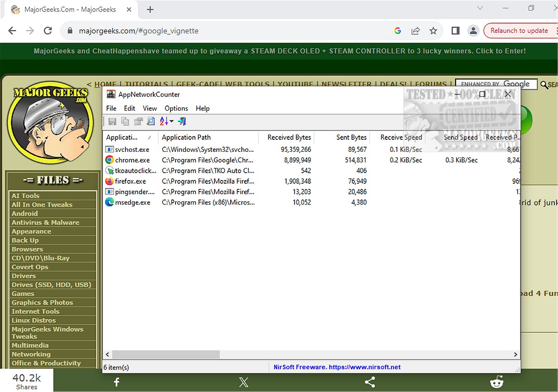This screenshot has width=558, height=392.
Task: Click the 95,359,266 received bytes cell
Action: pyautogui.click(x=296, y=149)
